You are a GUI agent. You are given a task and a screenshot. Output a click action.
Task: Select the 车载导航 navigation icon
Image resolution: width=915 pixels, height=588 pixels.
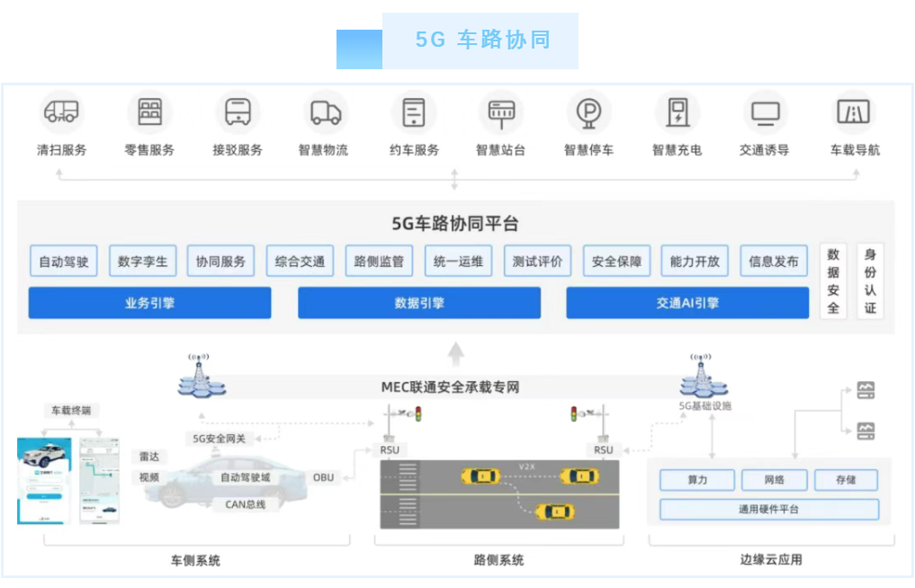click(x=853, y=111)
